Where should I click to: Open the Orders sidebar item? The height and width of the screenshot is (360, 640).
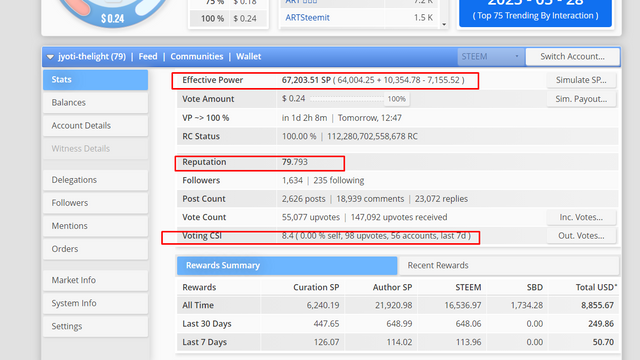pyautogui.click(x=96, y=249)
